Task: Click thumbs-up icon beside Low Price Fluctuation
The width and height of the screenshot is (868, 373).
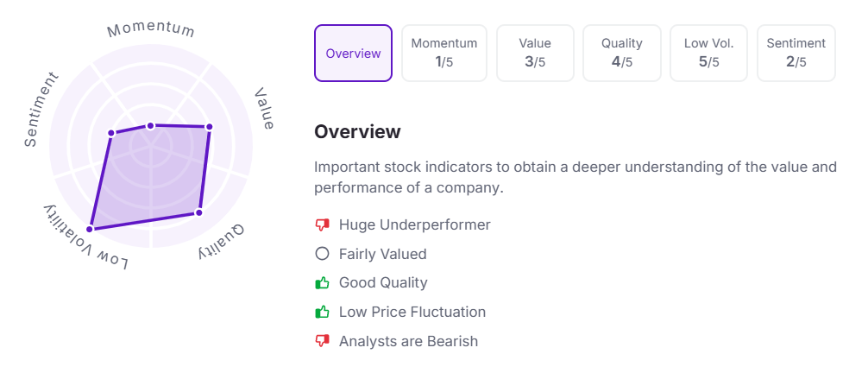Action: [323, 312]
